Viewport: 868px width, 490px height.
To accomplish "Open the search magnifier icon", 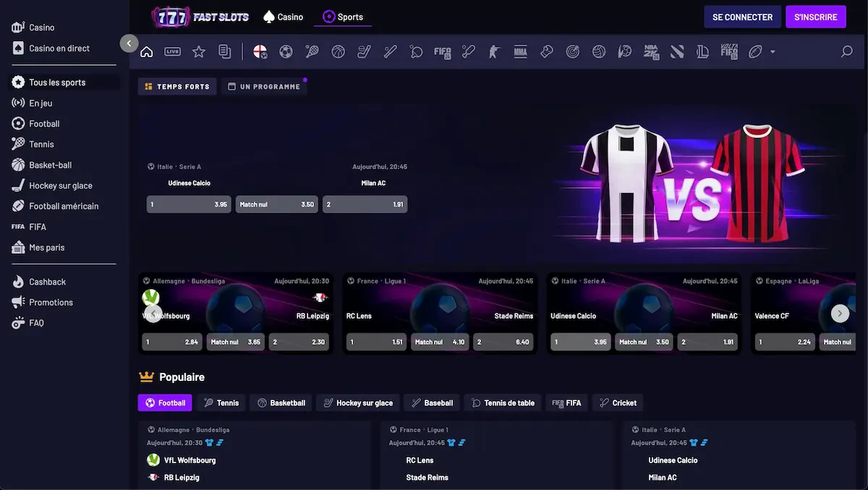I will coord(846,52).
